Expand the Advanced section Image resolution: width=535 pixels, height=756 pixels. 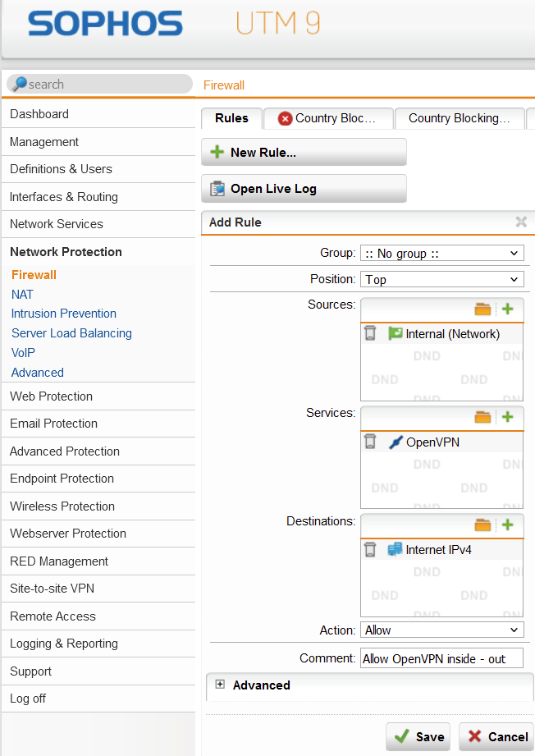click(220, 685)
